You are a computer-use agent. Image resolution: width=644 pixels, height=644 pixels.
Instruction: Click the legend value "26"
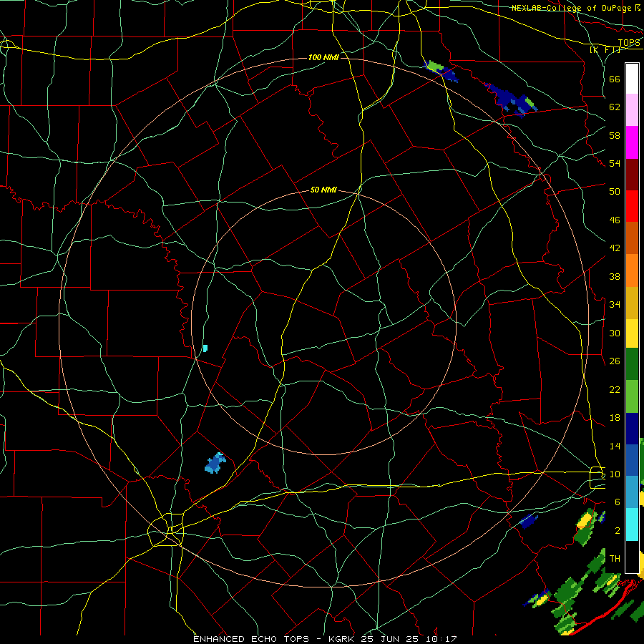point(615,361)
